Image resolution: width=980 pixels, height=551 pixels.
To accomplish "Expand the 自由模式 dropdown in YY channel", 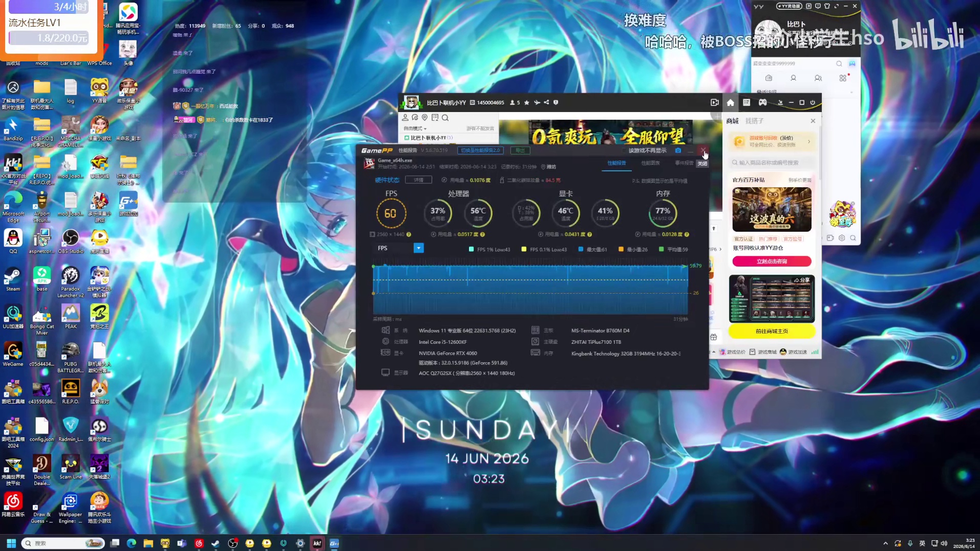I will tap(415, 128).
